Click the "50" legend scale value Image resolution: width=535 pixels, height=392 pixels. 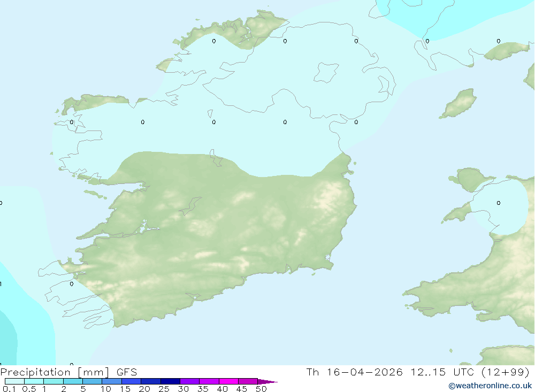coord(261,389)
